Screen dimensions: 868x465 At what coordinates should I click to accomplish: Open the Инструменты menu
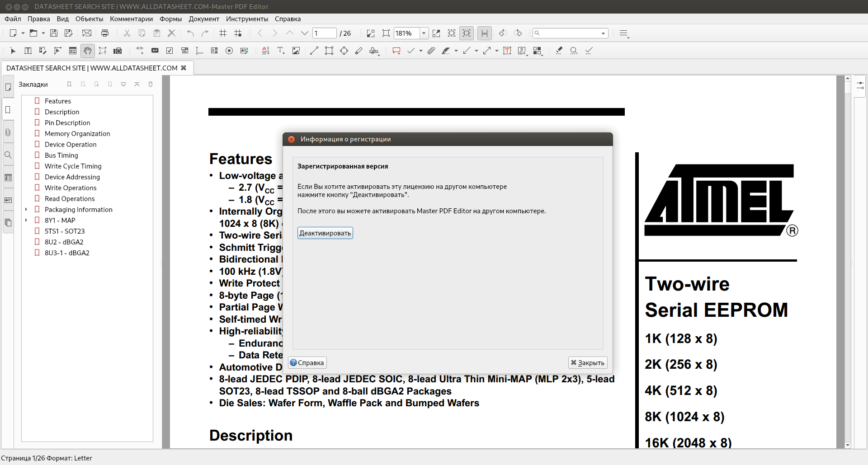[247, 19]
